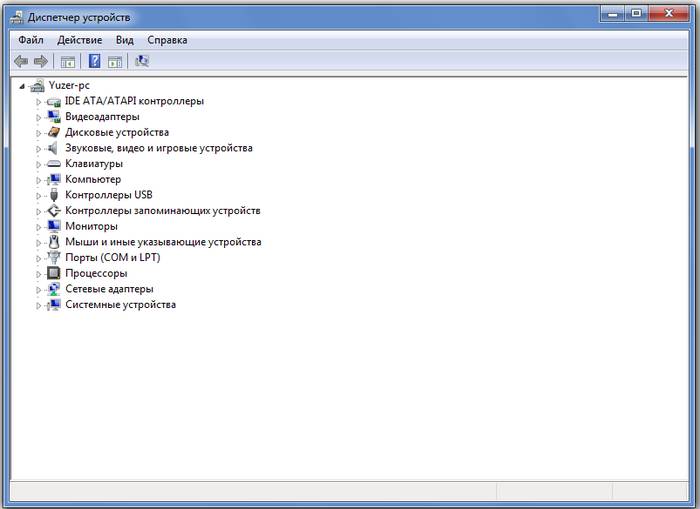Viewport: 700px width, 509px height.
Task: Scan for hardware changes toolbar icon
Action: (142, 62)
